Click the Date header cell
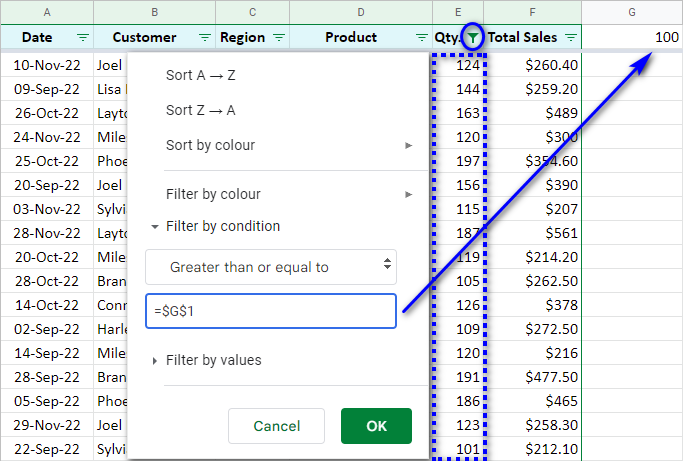This screenshot has width=683, height=461. click(x=47, y=37)
